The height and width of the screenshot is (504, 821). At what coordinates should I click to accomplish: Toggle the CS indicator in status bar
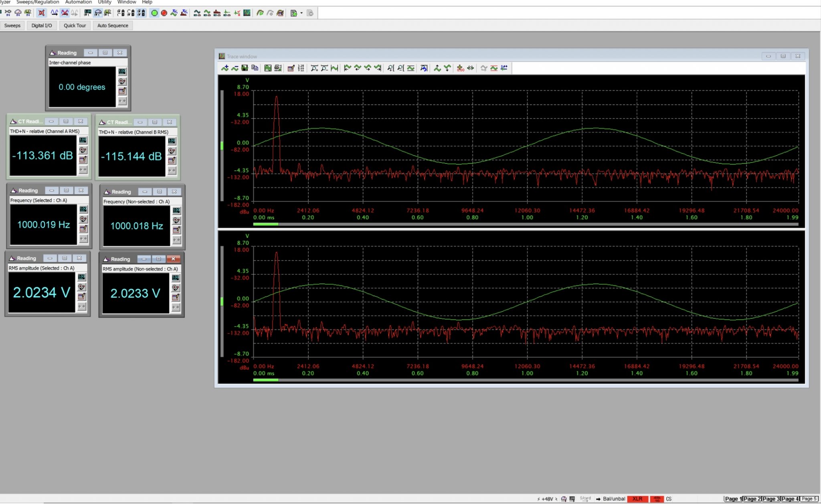click(669, 499)
